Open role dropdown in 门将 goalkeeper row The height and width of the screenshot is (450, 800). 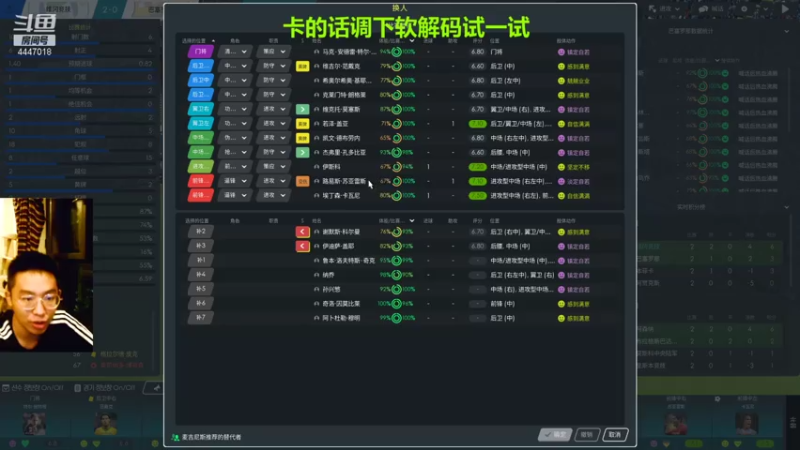click(x=235, y=52)
